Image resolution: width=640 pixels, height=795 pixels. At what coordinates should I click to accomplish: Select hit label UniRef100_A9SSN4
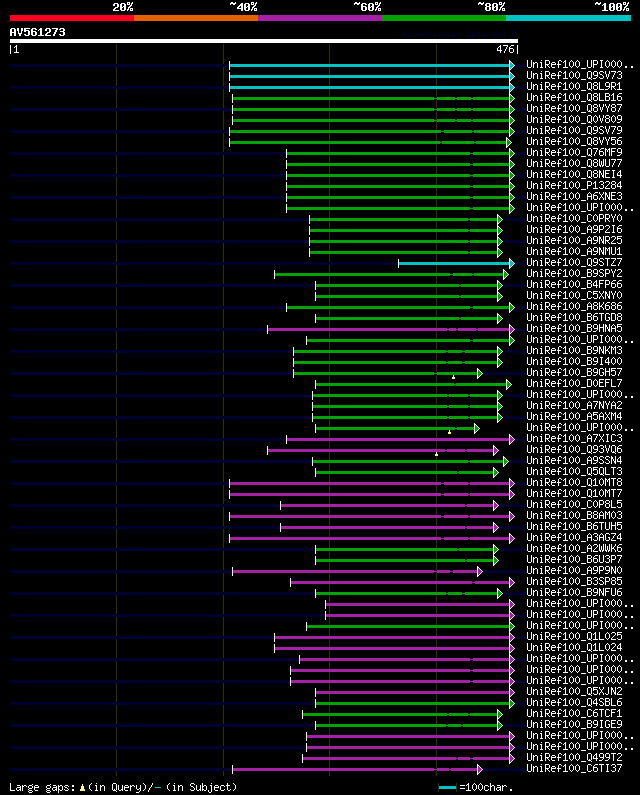(x=574, y=461)
